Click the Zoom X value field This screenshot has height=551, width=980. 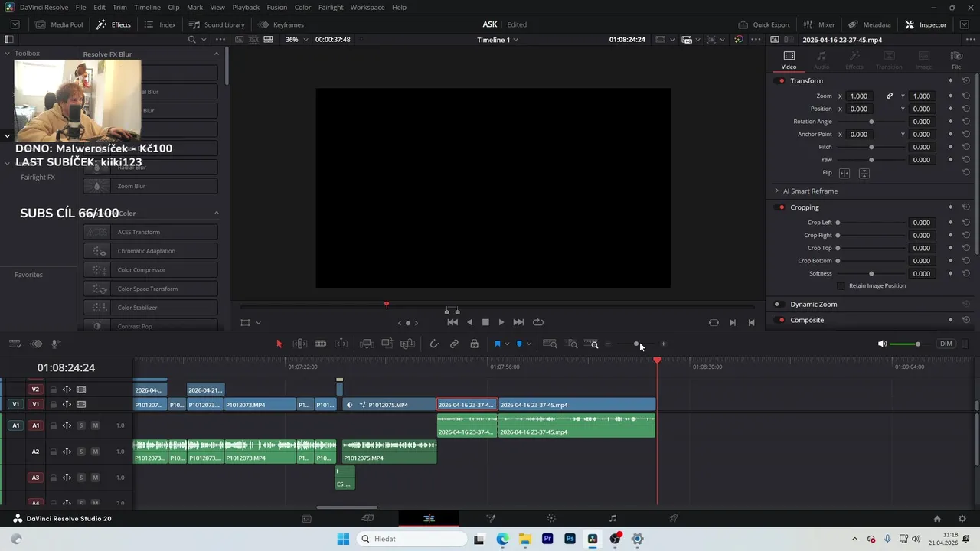[860, 96]
